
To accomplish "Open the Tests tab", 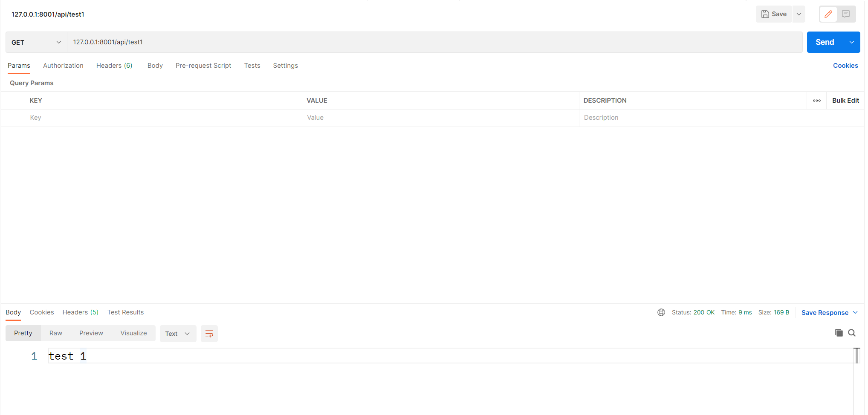I will (252, 66).
